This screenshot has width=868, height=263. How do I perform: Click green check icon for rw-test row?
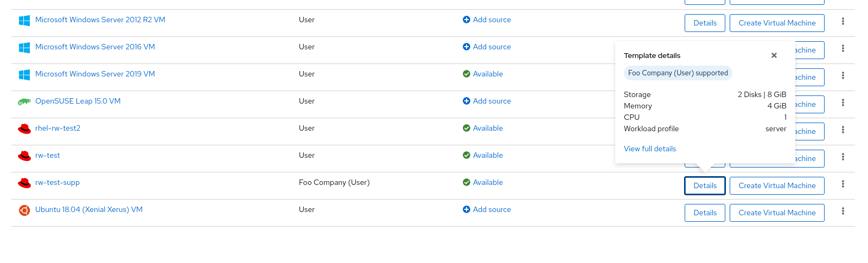point(467,155)
